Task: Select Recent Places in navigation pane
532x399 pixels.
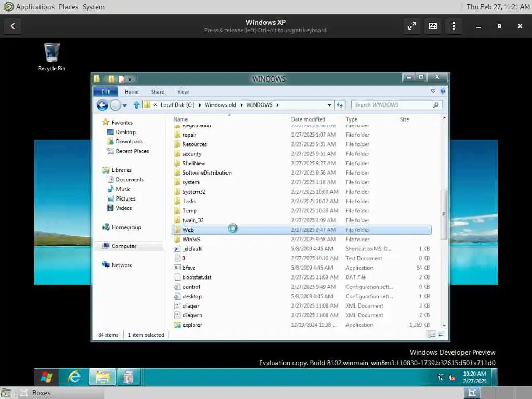Action: click(x=132, y=151)
